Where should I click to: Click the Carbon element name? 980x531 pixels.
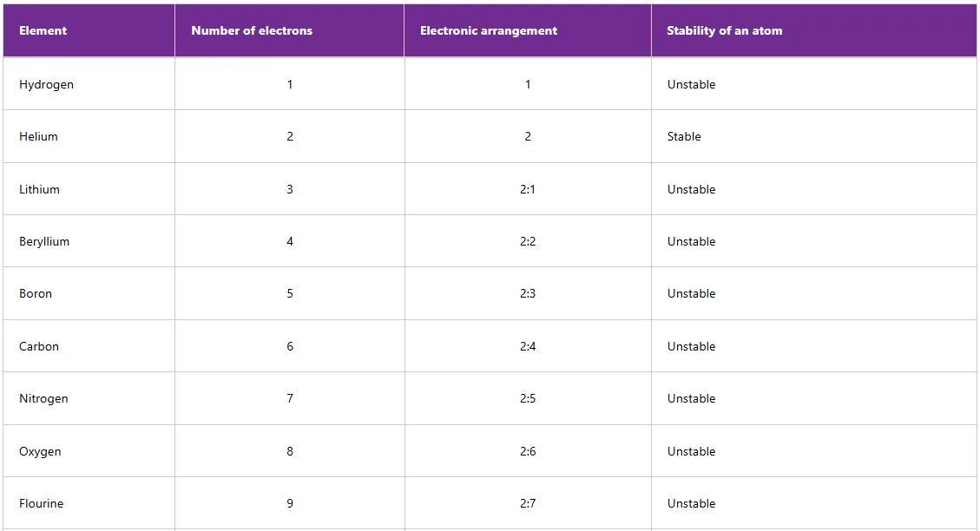pyautogui.click(x=39, y=346)
